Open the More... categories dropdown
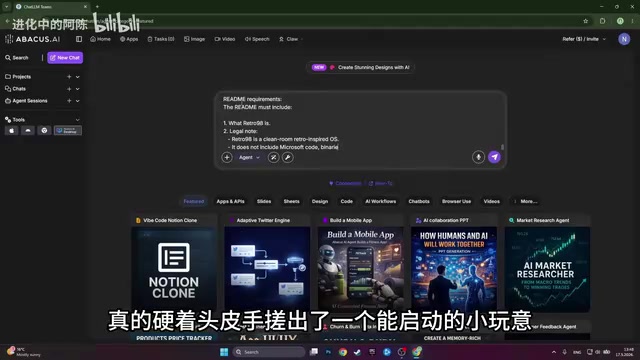 (526, 201)
